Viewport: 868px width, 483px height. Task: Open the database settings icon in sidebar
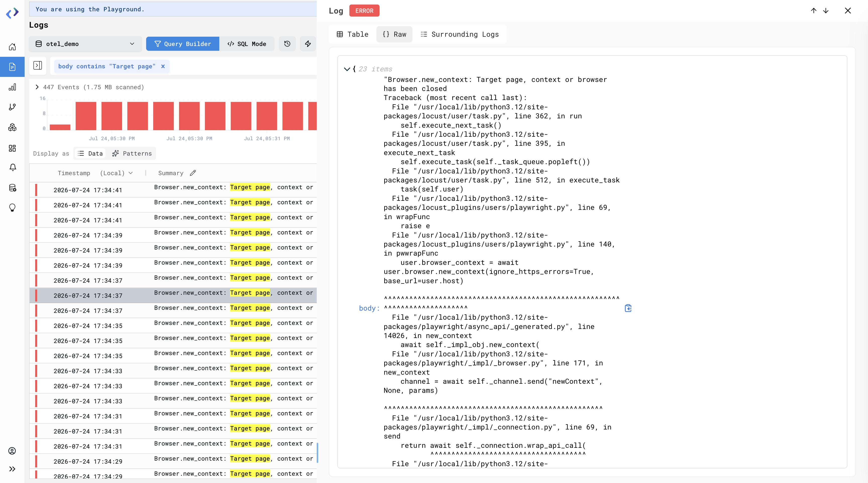(12, 188)
